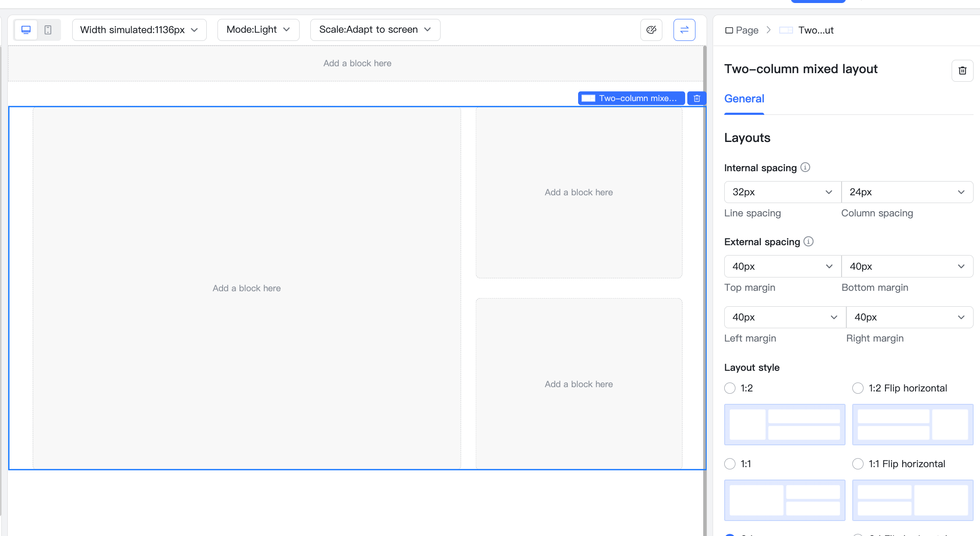Viewport: 980px width, 536px height.
Task: Select the General tab
Action: coord(744,99)
